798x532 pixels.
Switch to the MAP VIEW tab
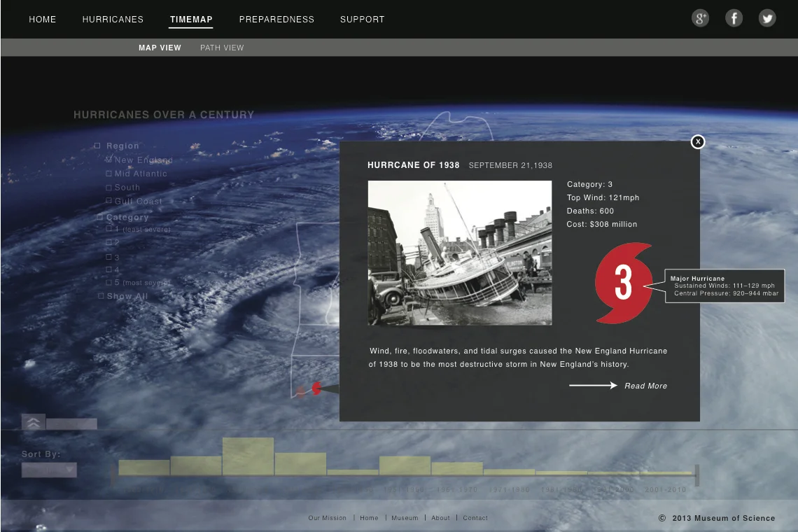coord(160,48)
